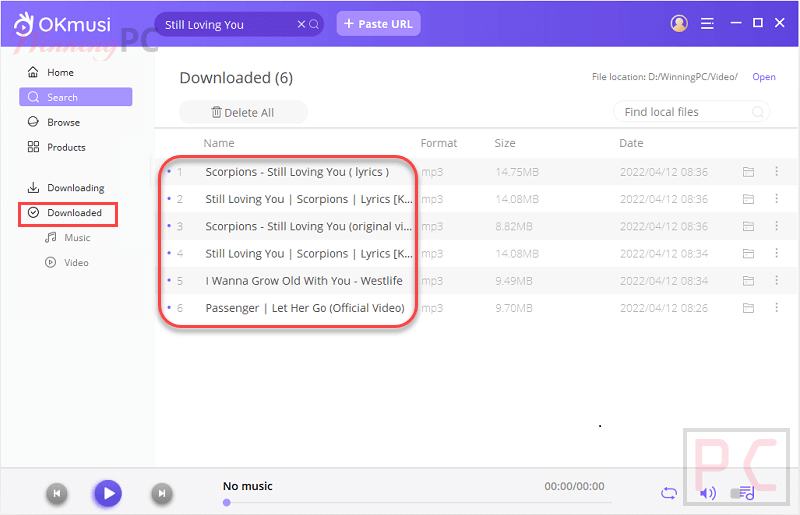Click the Delete All button

[x=243, y=112]
